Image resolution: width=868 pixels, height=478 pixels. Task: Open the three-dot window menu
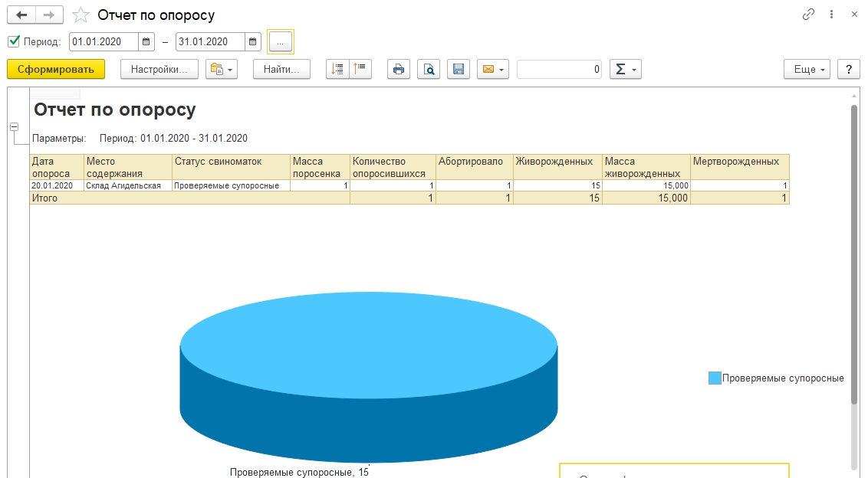(831, 15)
